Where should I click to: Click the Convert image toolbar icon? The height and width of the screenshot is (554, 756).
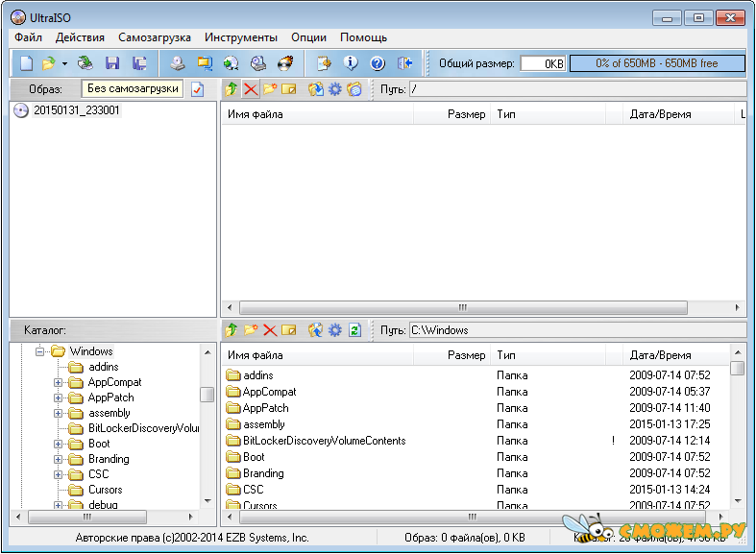point(231,63)
